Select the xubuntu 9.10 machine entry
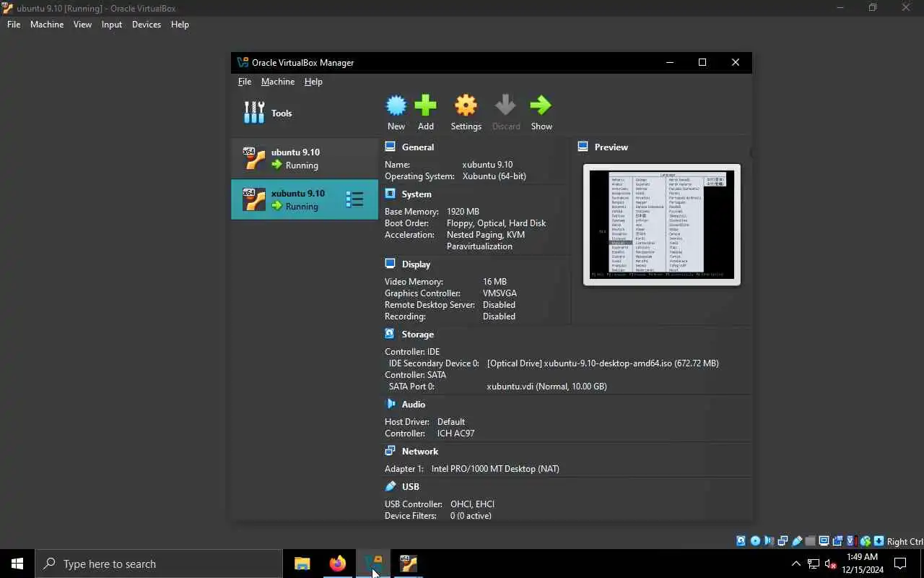The width and height of the screenshot is (924, 578). pos(305,199)
